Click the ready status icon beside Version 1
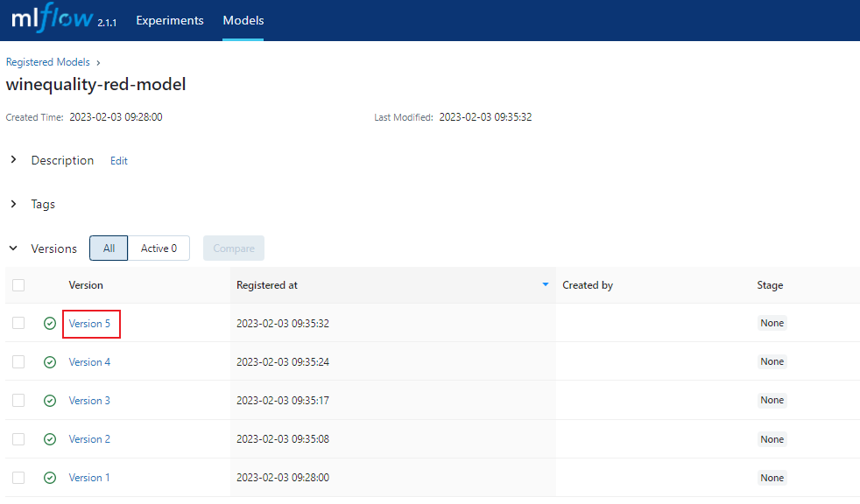 (50, 477)
